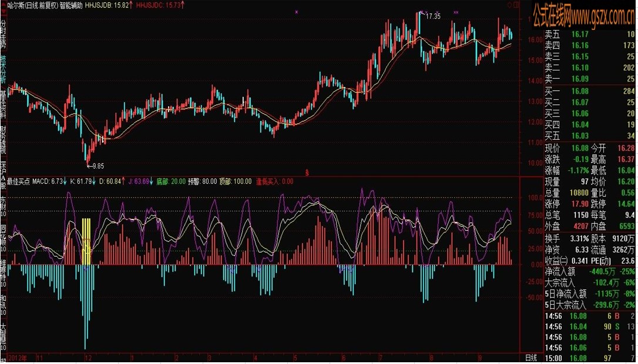Click the red $ marker below chart
The image size is (638, 364).
307,173
